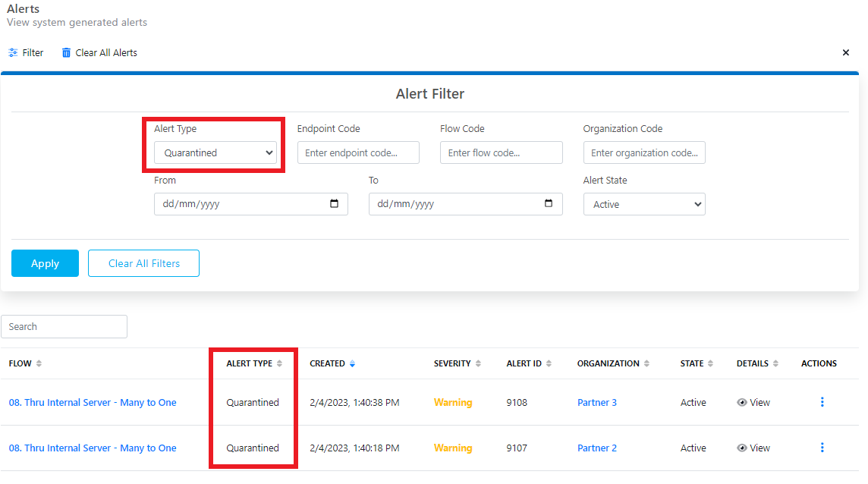This screenshot has width=868, height=484.
Task: View details of alert 9107
Action: [x=753, y=448]
